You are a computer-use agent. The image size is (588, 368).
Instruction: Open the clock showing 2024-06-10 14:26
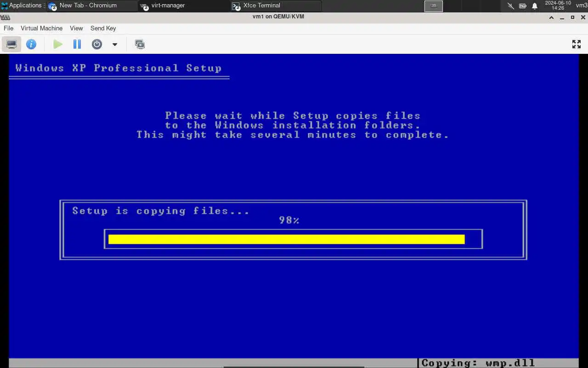[x=558, y=6]
